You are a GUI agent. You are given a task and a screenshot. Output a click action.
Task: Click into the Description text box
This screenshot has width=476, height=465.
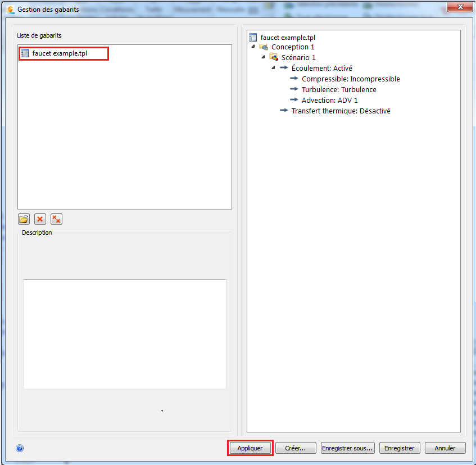tap(125, 334)
